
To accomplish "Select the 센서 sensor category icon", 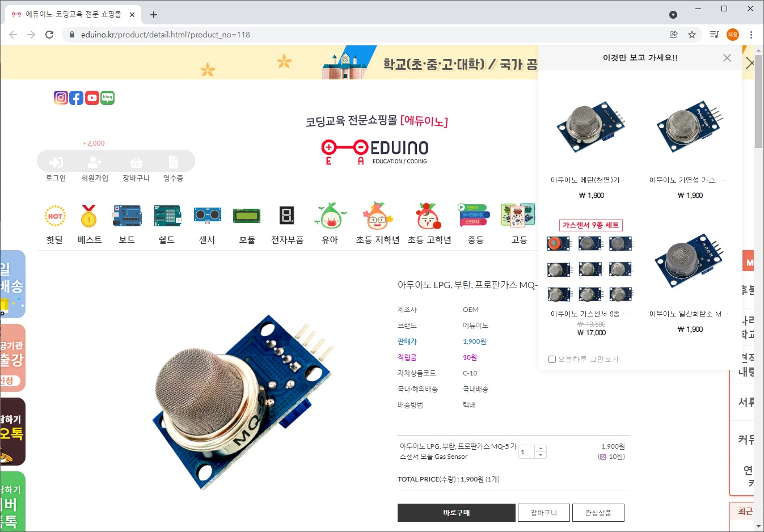I will [208, 216].
